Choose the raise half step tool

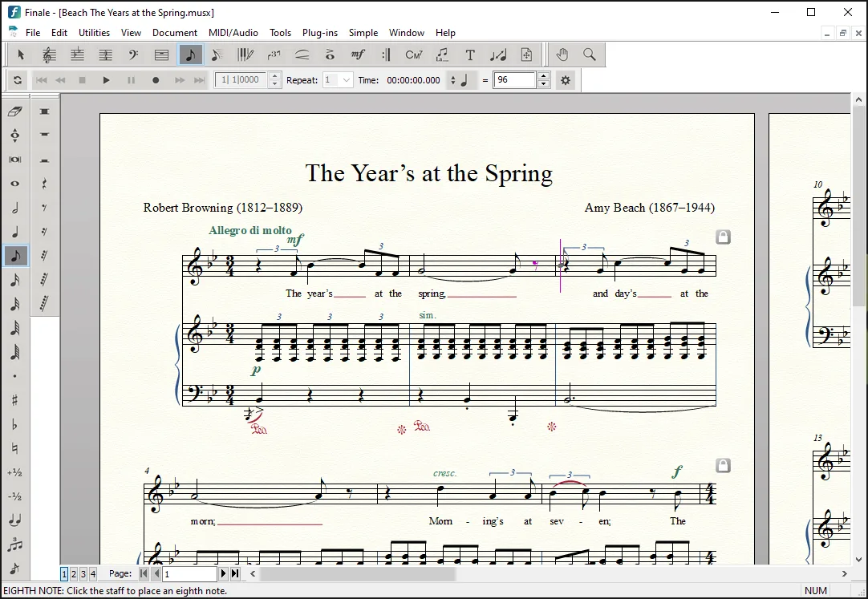(x=15, y=472)
